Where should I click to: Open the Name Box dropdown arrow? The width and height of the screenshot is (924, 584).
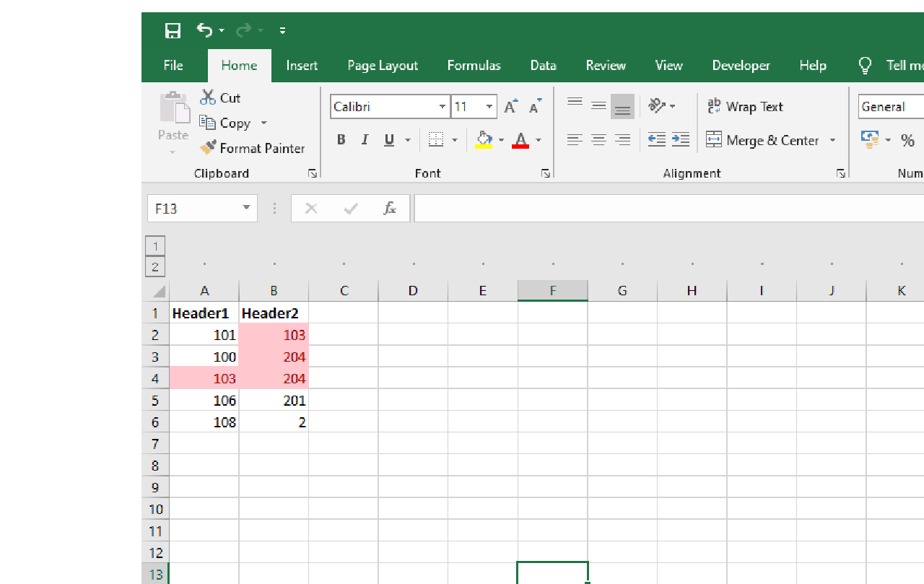tap(246, 209)
